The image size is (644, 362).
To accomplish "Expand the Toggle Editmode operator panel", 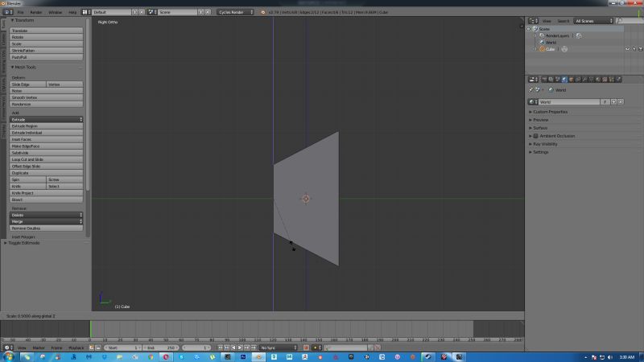I will click(x=23, y=243).
